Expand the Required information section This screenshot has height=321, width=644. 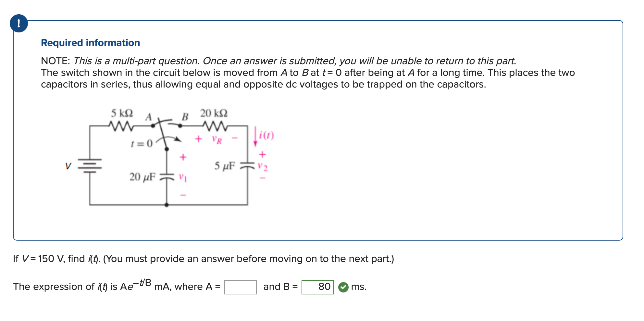tap(90, 42)
